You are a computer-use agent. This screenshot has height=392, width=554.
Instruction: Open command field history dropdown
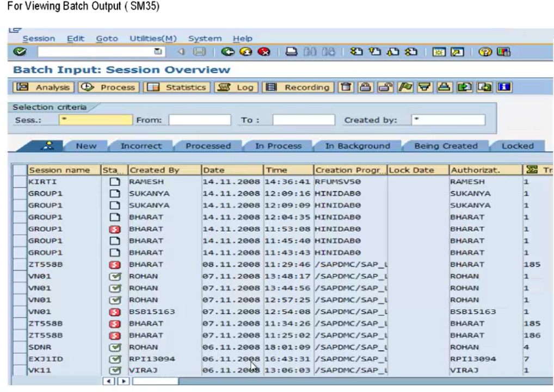[158, 52]
